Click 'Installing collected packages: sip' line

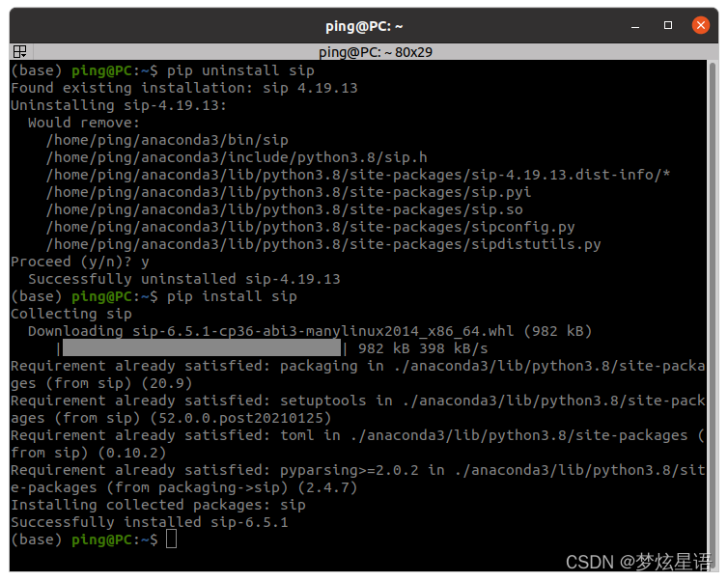(x=158, y=505)
